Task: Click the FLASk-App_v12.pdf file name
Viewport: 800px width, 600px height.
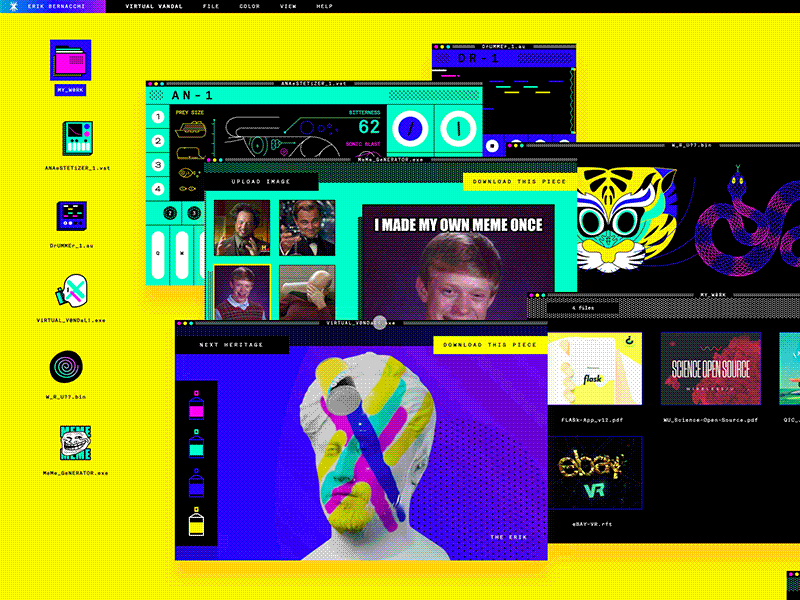Action: click(592, 420)
